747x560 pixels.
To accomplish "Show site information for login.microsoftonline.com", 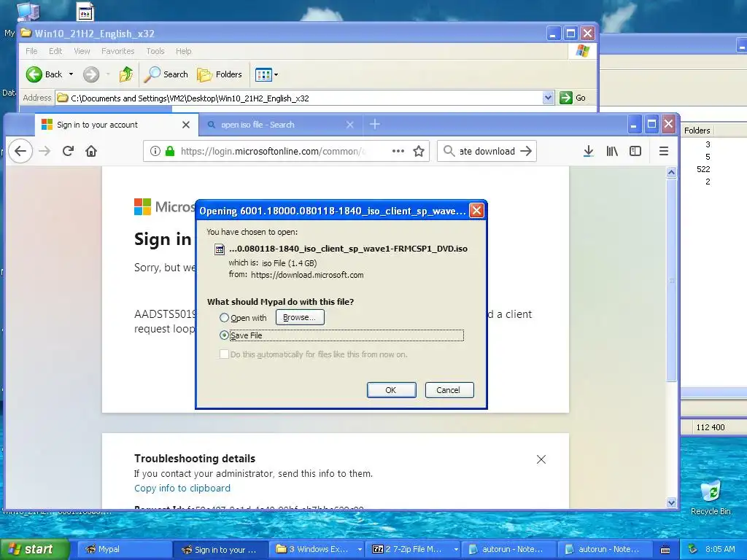I will pyautogui.click(x=155, y=151).
